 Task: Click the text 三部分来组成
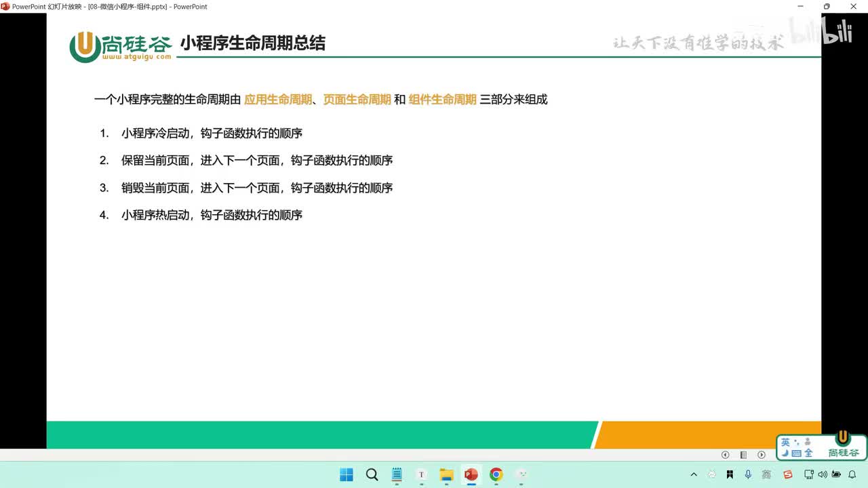pyautogui.click(x=513, y=100)
